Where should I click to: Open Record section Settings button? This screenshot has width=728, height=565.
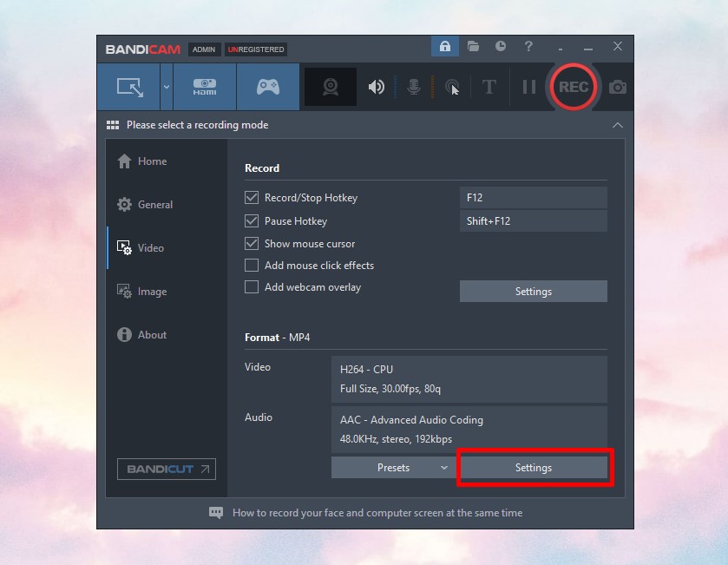534,292
